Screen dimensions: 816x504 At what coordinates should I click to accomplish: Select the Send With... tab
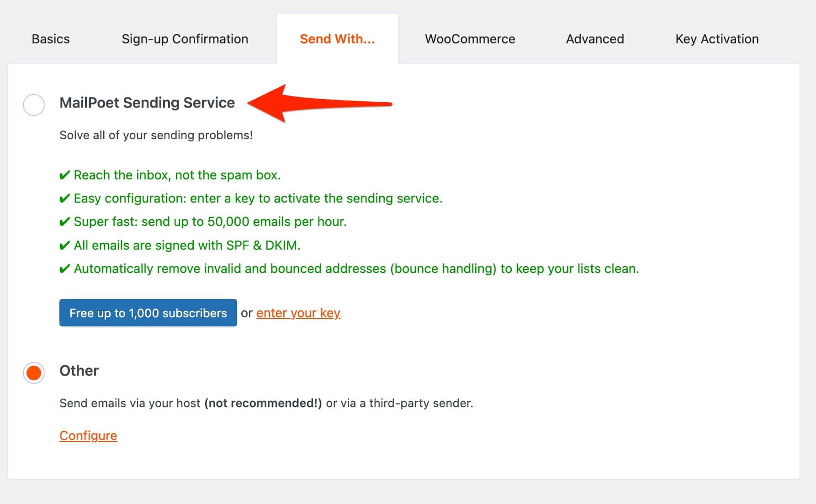[x=337, y=39]
